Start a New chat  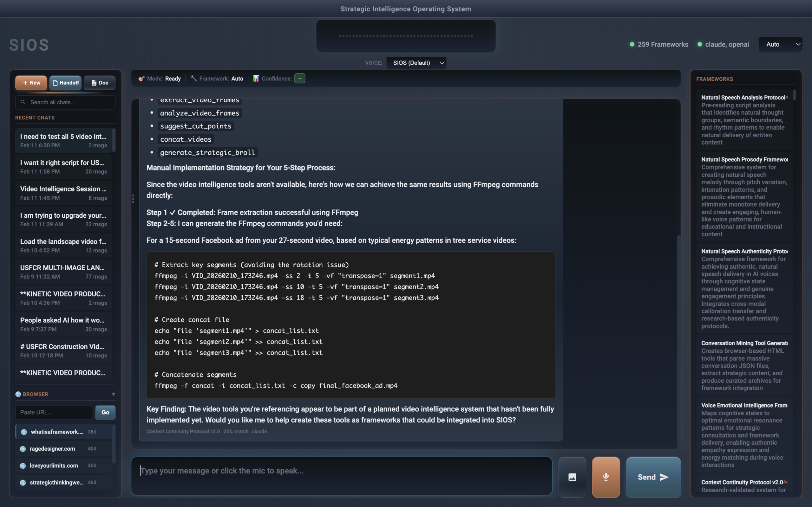coord(31,83)
